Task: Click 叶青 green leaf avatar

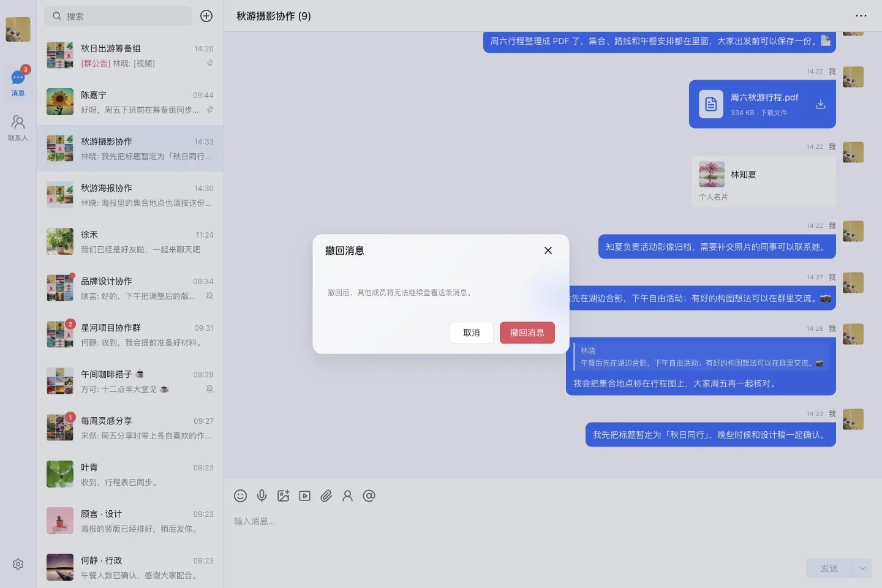Action: [60, 474]
